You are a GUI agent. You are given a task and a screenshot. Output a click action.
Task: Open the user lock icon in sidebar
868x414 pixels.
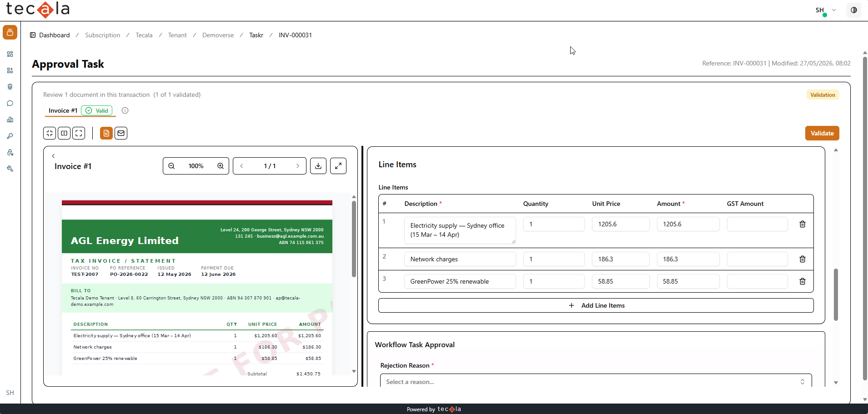(10, 152)
